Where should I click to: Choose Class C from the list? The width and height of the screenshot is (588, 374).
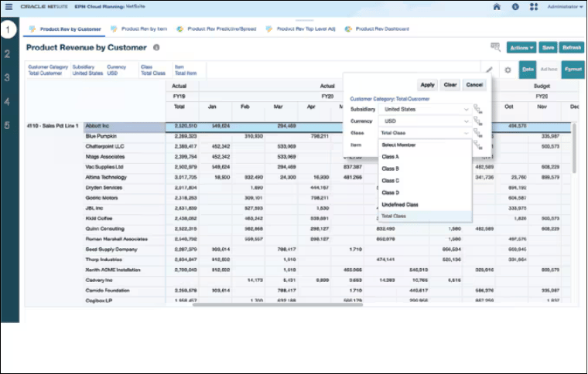click(x=425, y=181)
